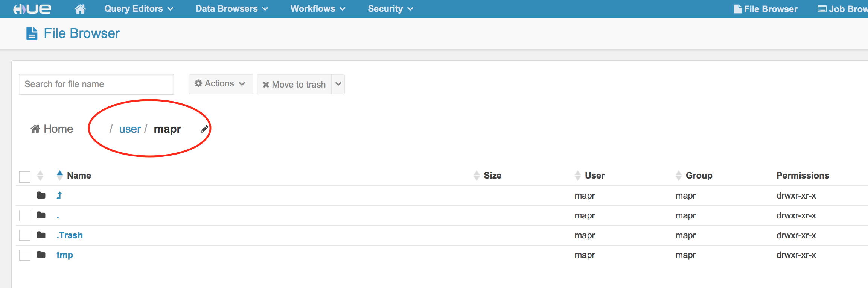Viewport: 868px width, 288px height.
Task: Click the folder icon beside tmp
Action: tap(41, 255)
